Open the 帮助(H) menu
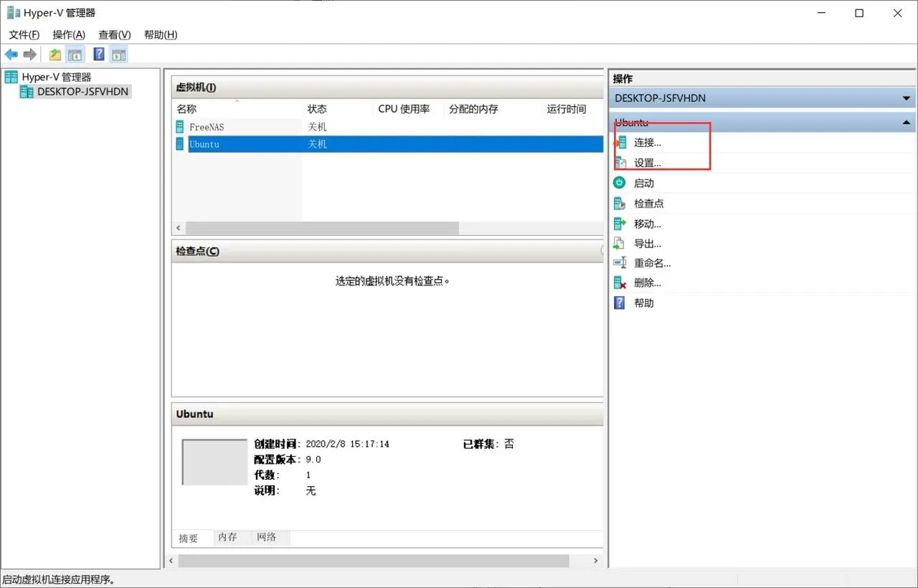 (161, 34)
